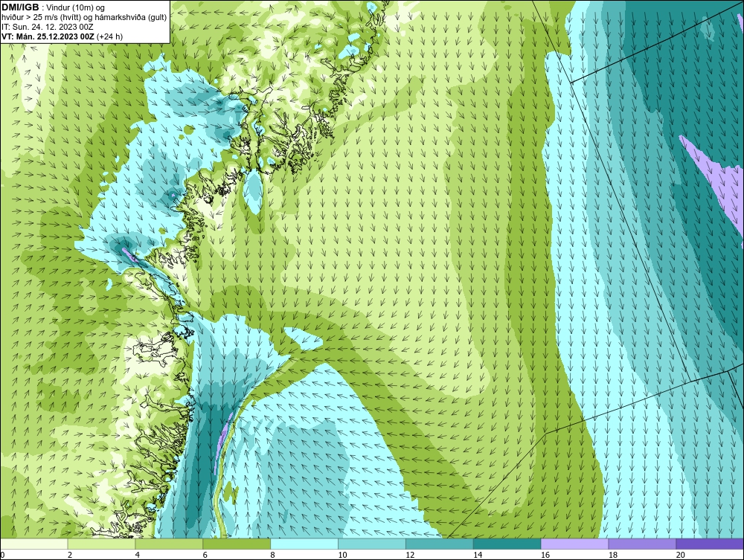This screenshot has width=744, height=560.
Task: Click the legend value '6'
Action: [205, 555]
